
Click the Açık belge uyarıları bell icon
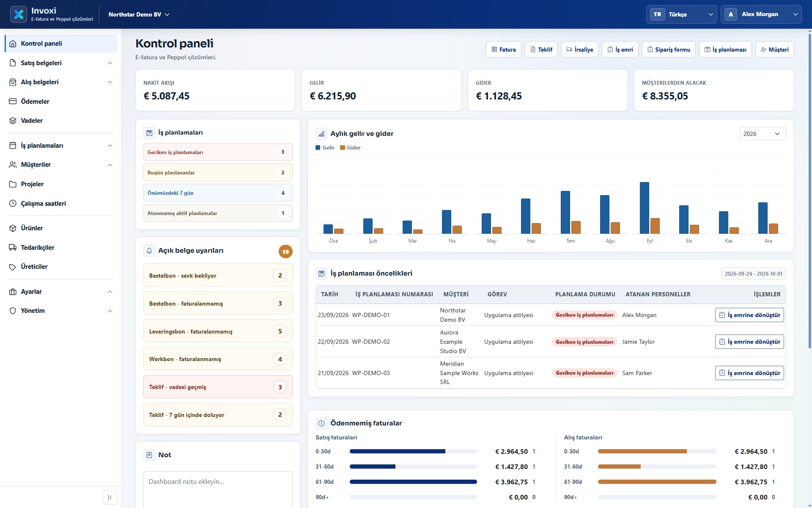click(x=149, y=251)
